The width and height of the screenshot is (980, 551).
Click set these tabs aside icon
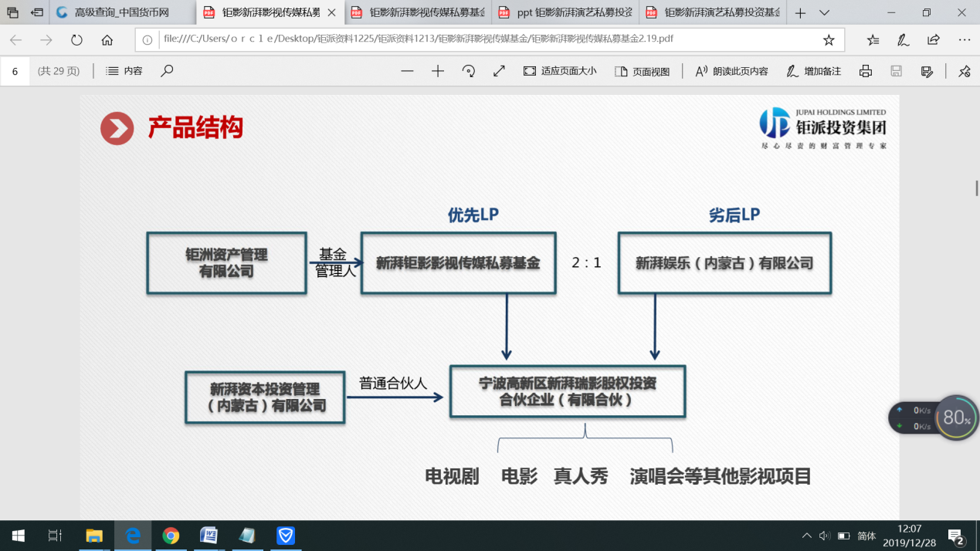coord(37,12)
